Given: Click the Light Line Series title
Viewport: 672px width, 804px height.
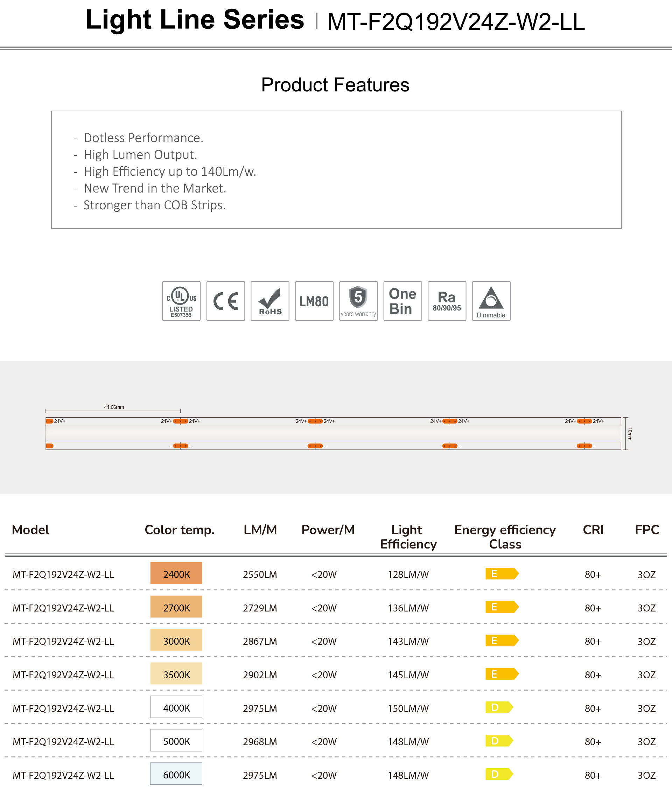Looking at the screenshot, I should click(195, 20).
